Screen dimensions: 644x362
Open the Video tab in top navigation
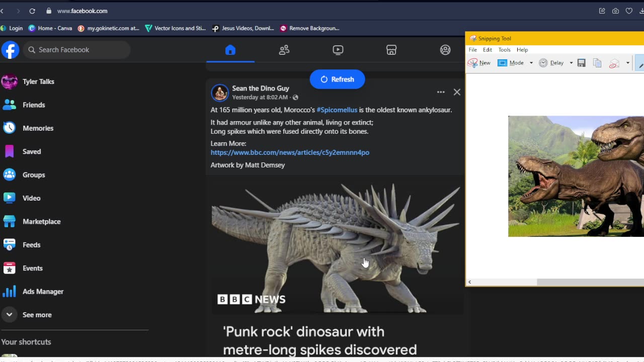point(338,50)
